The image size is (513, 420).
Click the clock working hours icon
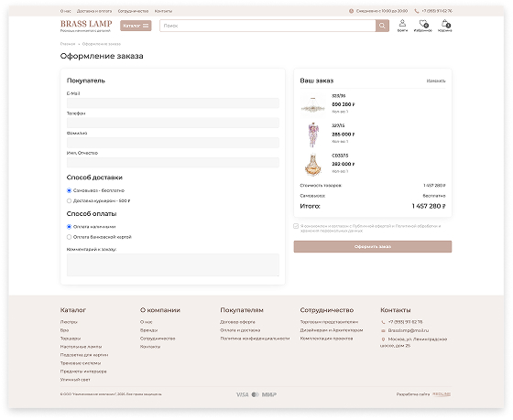click(x=351, y=11)
